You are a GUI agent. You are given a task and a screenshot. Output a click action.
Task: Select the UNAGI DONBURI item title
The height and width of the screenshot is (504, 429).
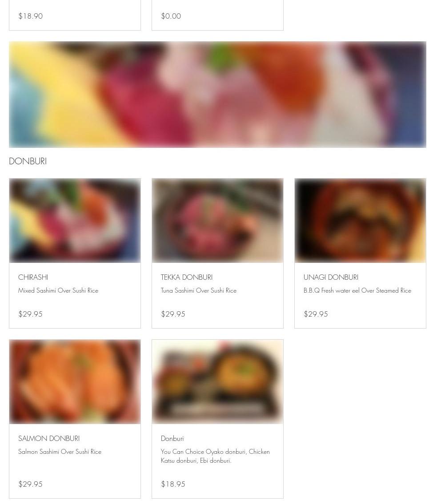tap(331, 277)
